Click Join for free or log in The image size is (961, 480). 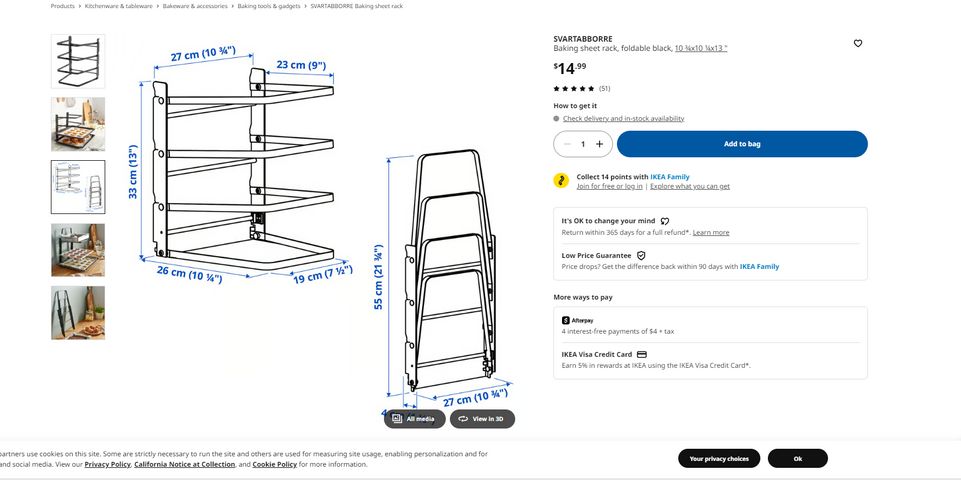[x=609, y=186]
